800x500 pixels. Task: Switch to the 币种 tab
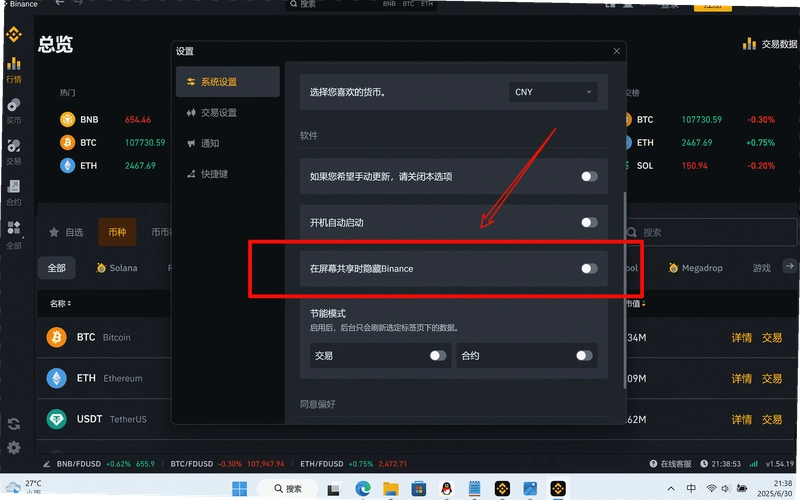pyautogui.click(x=117, y=232)
